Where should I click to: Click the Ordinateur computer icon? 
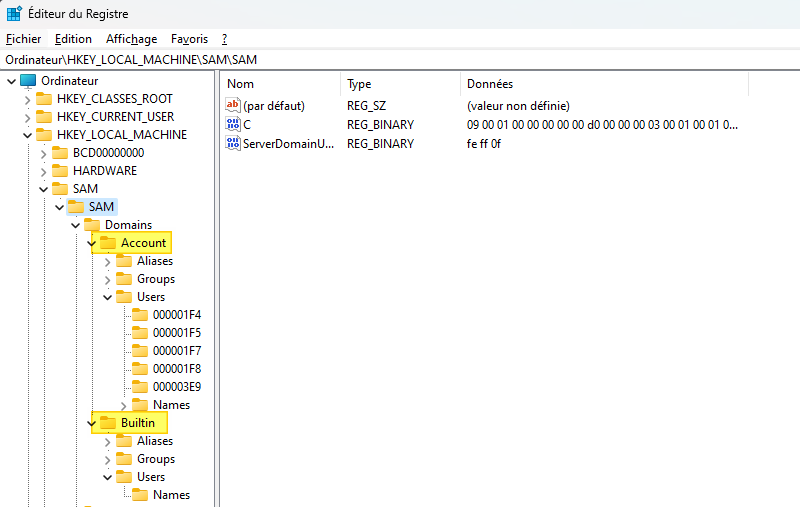[28, 81]
